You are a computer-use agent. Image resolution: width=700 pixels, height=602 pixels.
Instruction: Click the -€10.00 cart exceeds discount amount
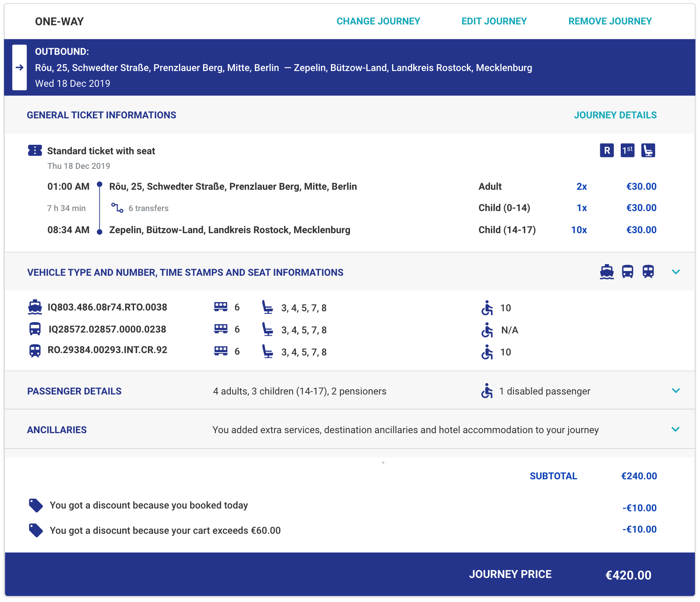(639, 529)
